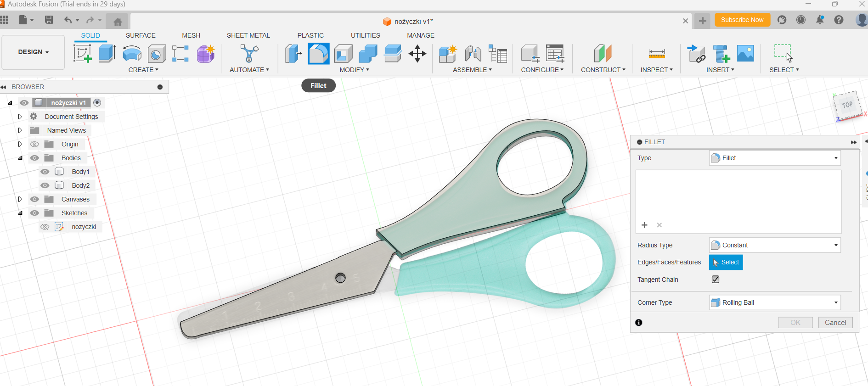This screenshot has height=386, width=868.
Task: Select the Revolve tool icon
Action: pyautogui.click(x=132, y=54)
